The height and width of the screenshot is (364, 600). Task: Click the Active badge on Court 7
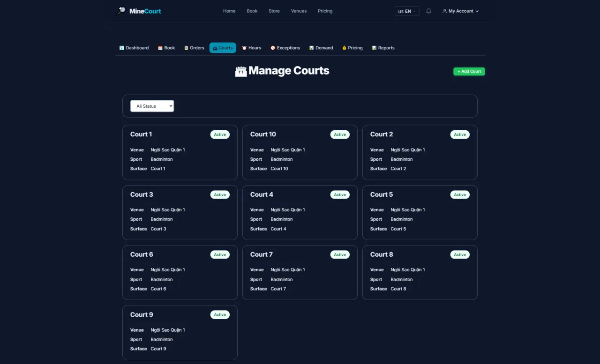(340, 255)
